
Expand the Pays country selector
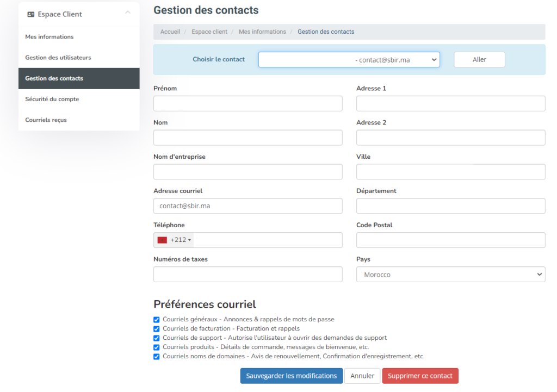(450, 275)
